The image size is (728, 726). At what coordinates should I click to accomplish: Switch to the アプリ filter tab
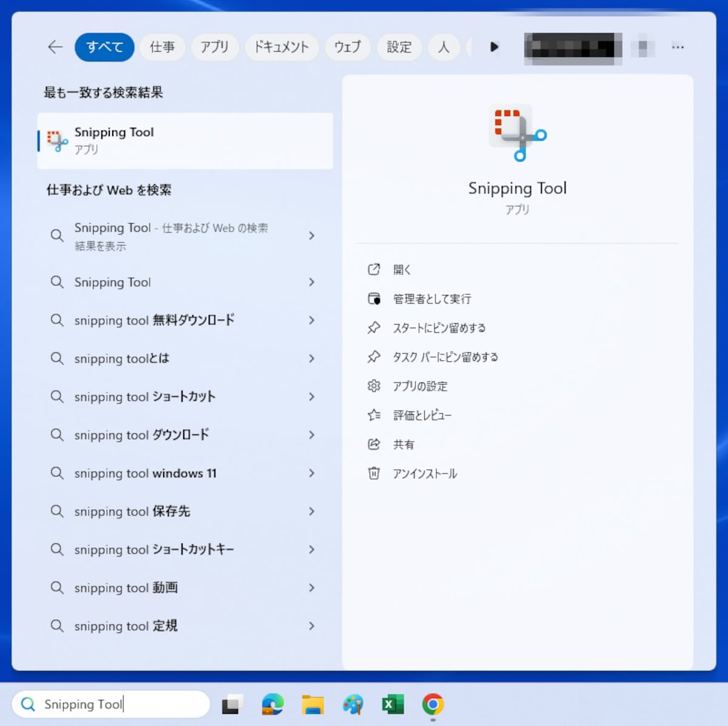[x=215, y=47]
